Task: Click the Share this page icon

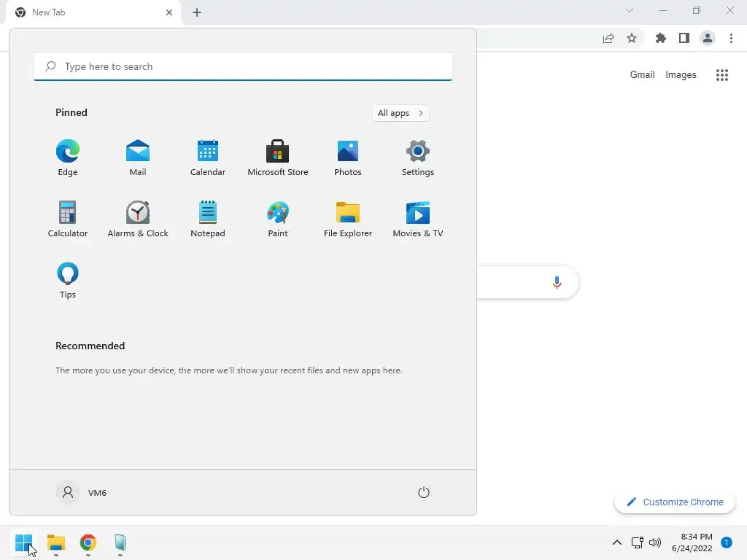Action: click(x=608, y=38)
